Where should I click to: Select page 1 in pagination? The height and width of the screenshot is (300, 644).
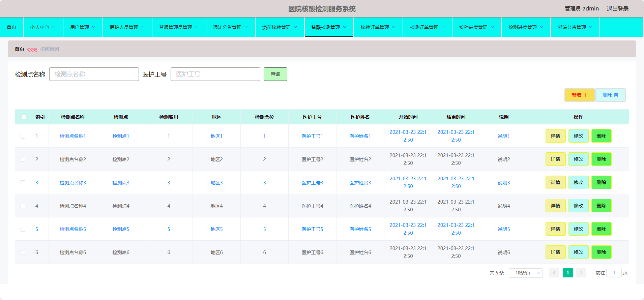click(x=568, y=273)
